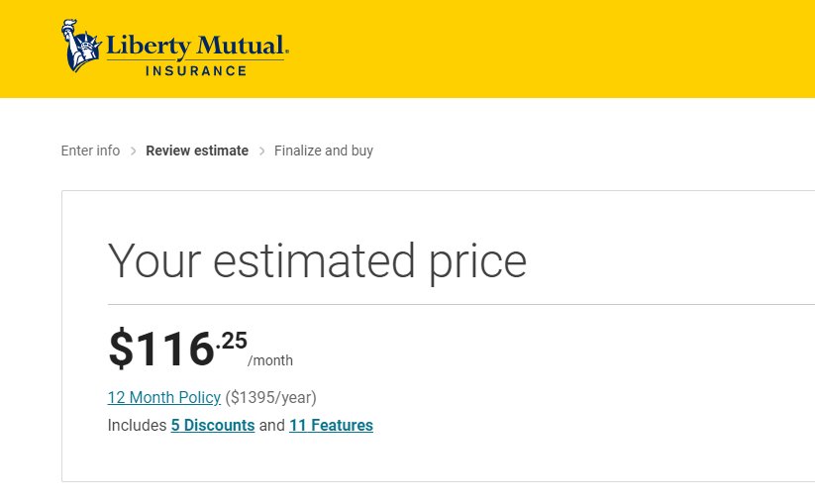The height and width of the screenshot is (504, 815).
Task: Open the 11 Features link
Action: coord(331,425)
